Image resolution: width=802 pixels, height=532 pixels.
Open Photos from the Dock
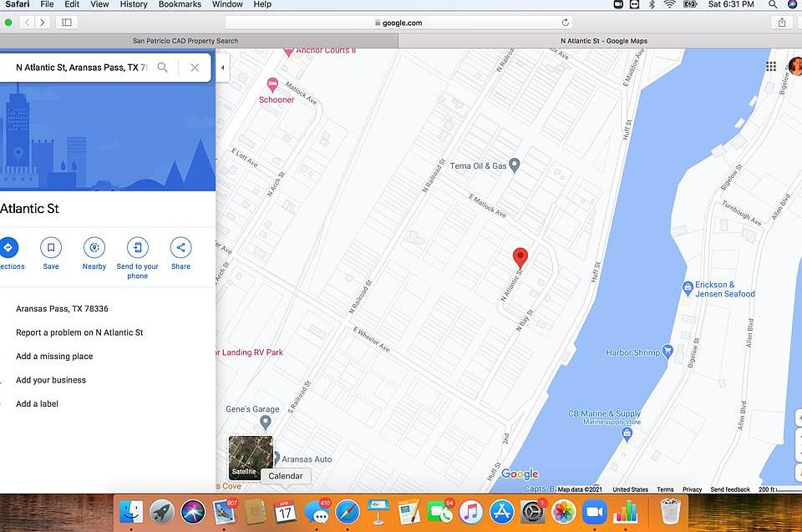563,512
